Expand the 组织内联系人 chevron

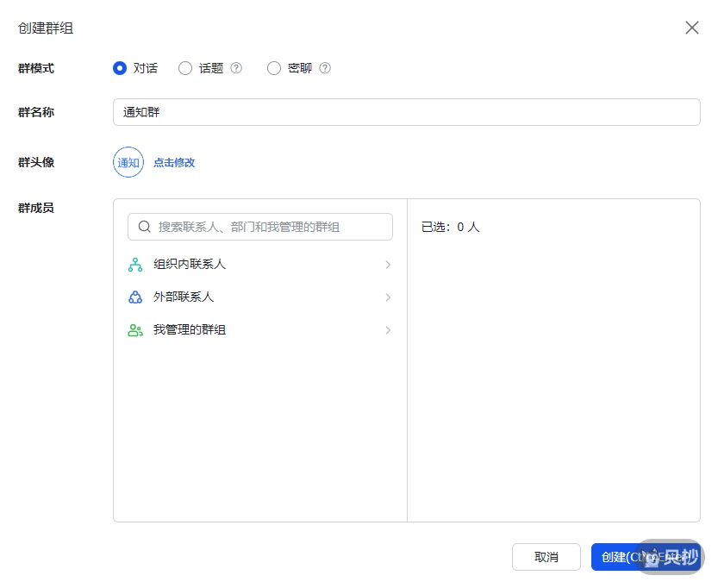(387, 264)
